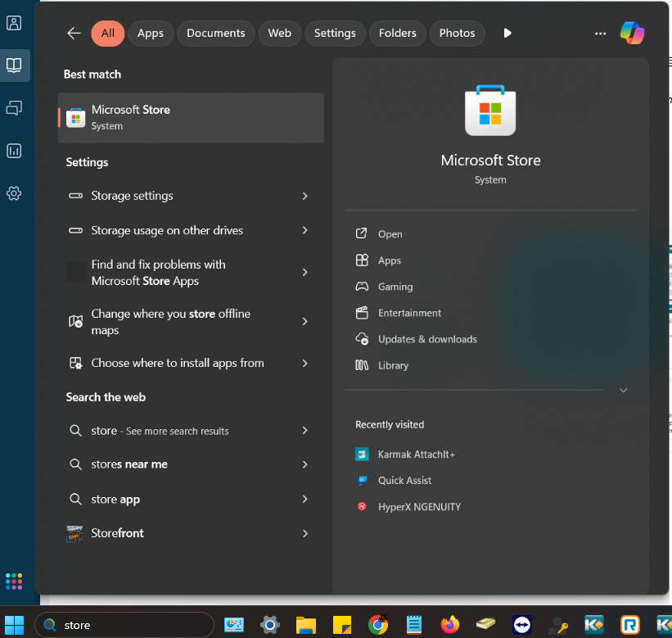Expand Storage usage on other drives arrow
Screen dimensions: 672x638
pyautogui.click(x=304, y=230)
